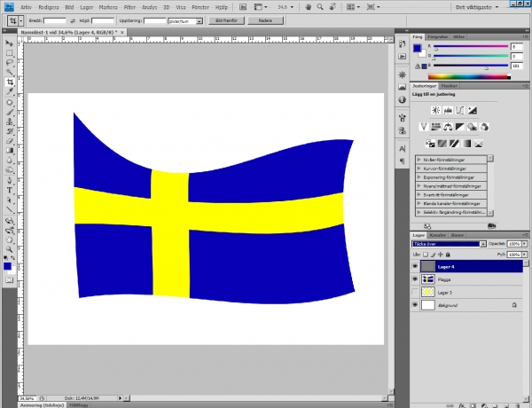
Task: Select the Eraser tool
Action: 10,140
